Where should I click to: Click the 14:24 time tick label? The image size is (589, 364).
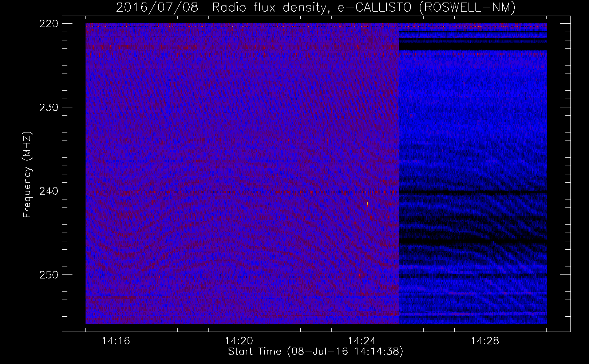click(362, 341)
